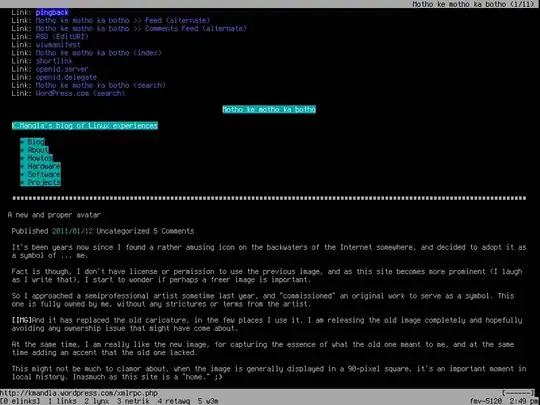Open Motho ke motho ka botho (search) link
This screenshot has height=405, width=540.
click(101, 85)
